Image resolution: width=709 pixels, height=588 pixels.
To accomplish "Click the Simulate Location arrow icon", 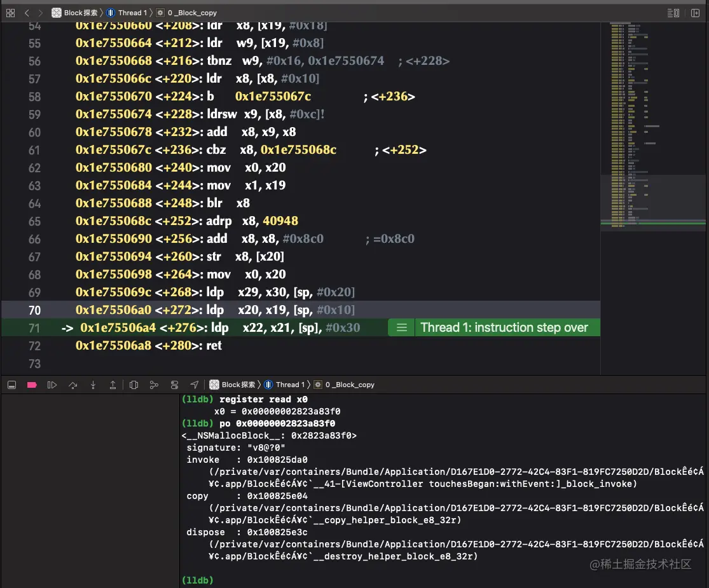I will click(x=195, y=385).
